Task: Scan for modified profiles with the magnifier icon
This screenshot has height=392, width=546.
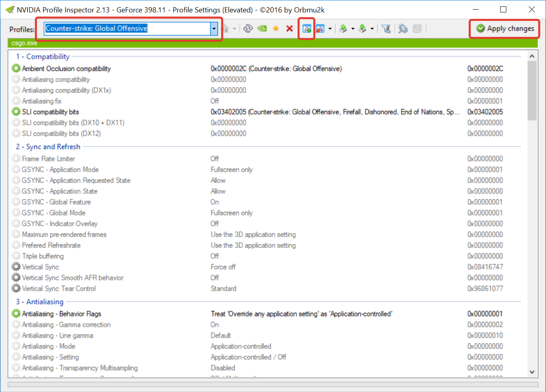Action: tap(403, 28)
